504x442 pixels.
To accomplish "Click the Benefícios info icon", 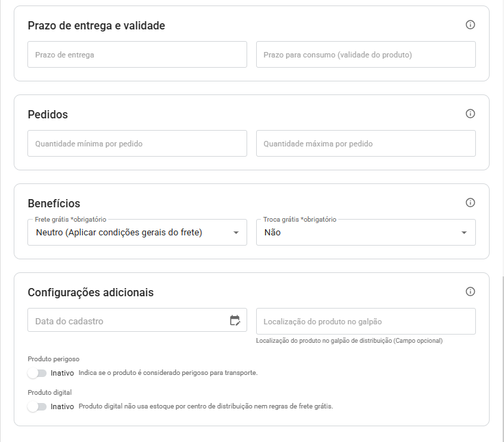I will (x=470, y=203).
